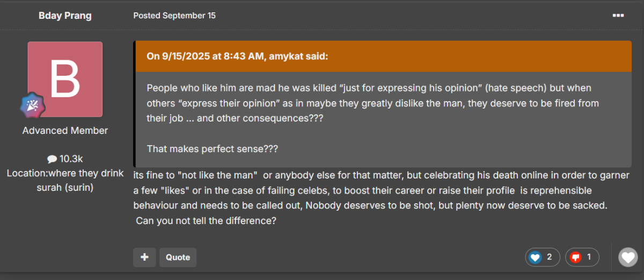Click the "Advanced Member" rank label
The image size is (644, 280).
(x=65, y=131)
